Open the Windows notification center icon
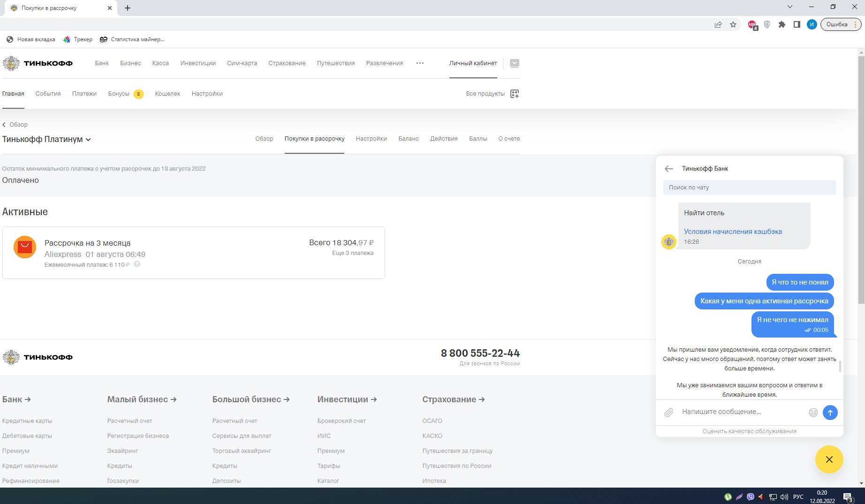 [x=848, y=497]
